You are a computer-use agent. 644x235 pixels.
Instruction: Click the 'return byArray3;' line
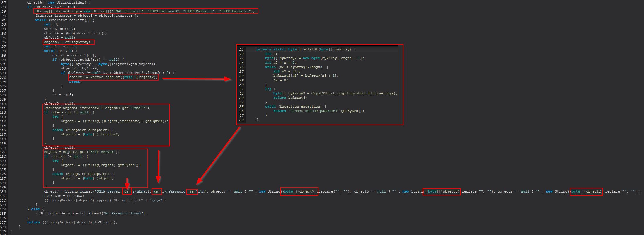click(x=290, y=98)
